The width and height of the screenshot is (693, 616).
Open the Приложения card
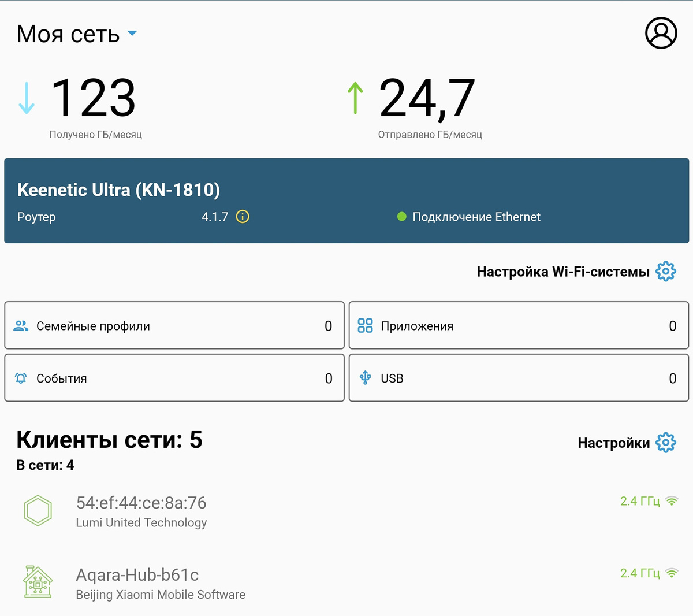coord(519,325)
